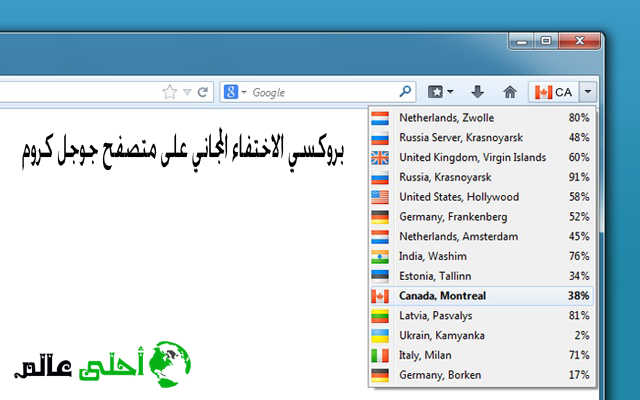Pick Germany, Frankenberg proxy

pyautogui.click(x=482, y=217)
